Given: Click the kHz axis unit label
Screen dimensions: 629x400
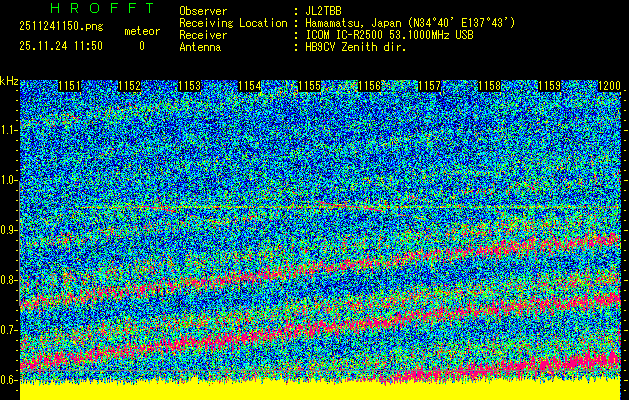Looking at the screenshot, I should click(9, 80).
